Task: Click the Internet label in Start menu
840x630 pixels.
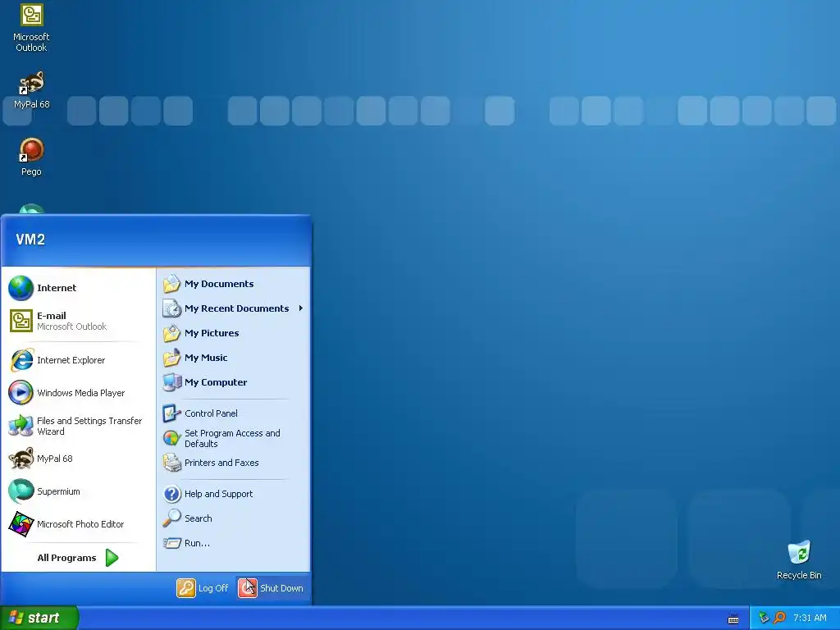Action: [x=57, y=288]
